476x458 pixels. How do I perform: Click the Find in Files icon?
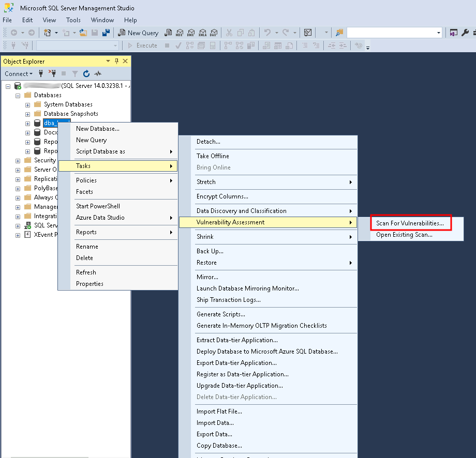339,33
